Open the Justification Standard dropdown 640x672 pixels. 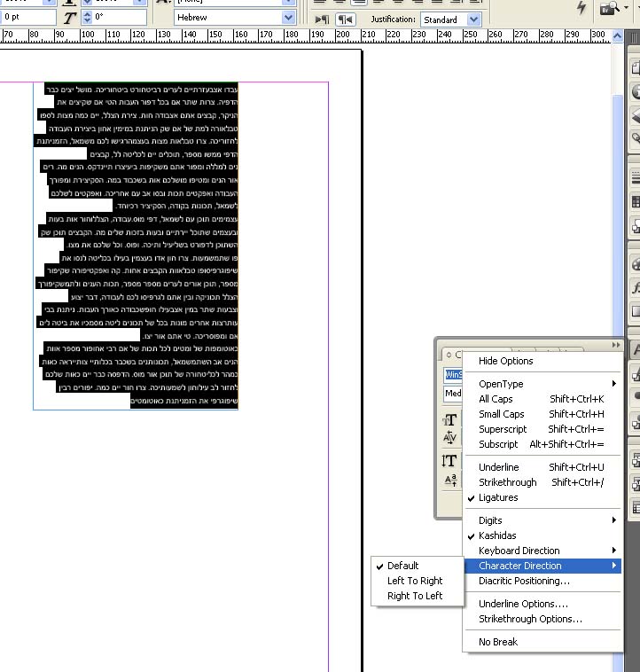point(473,20)
